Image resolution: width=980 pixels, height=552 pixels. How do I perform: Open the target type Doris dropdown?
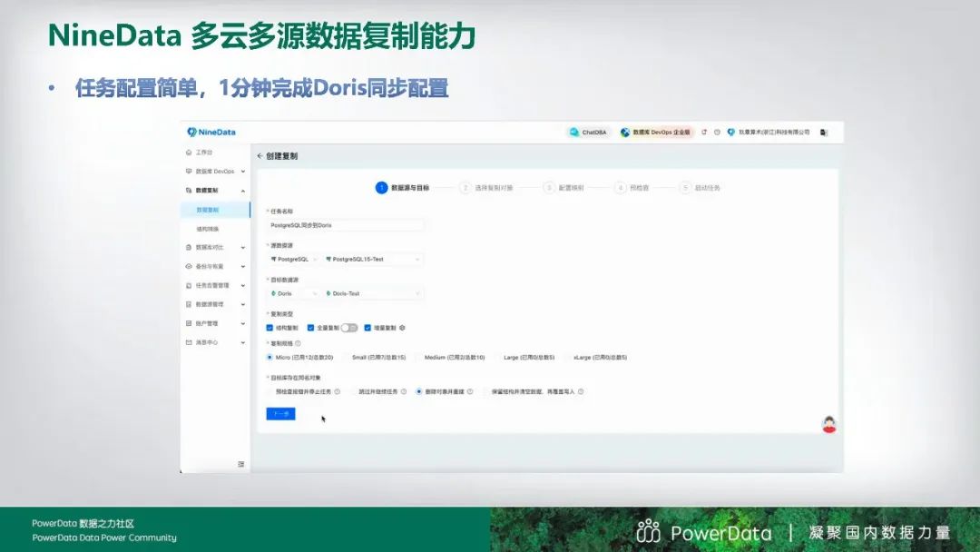[x=293, y=293]
